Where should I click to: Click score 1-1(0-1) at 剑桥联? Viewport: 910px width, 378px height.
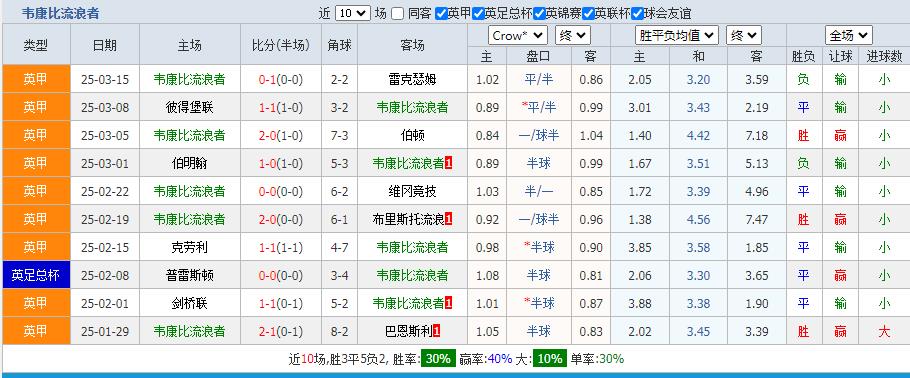point(281,303)
